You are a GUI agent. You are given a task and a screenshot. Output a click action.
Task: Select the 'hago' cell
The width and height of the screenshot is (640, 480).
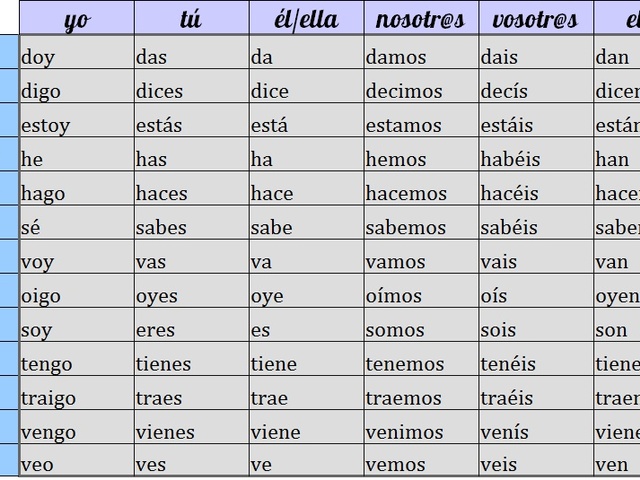(77, 189)
